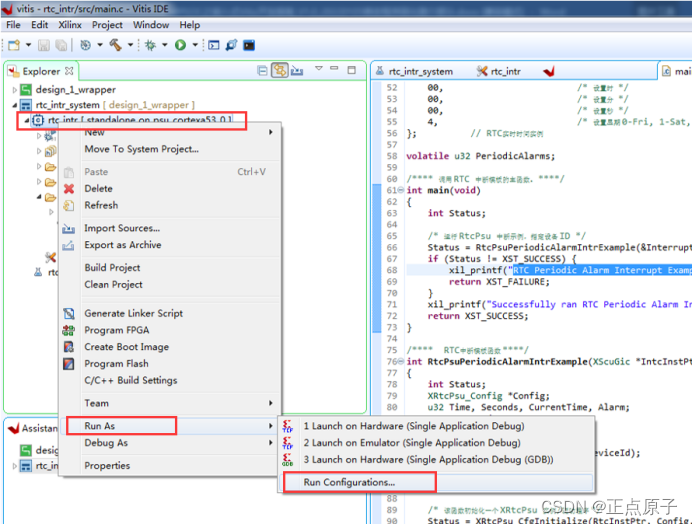Click the target connections toolbar icon
693x525 pixels.
click(x=231, y=45)
